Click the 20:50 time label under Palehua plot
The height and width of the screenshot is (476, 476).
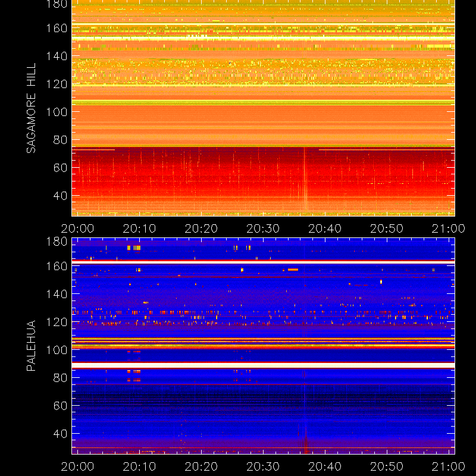coord(387,466)
